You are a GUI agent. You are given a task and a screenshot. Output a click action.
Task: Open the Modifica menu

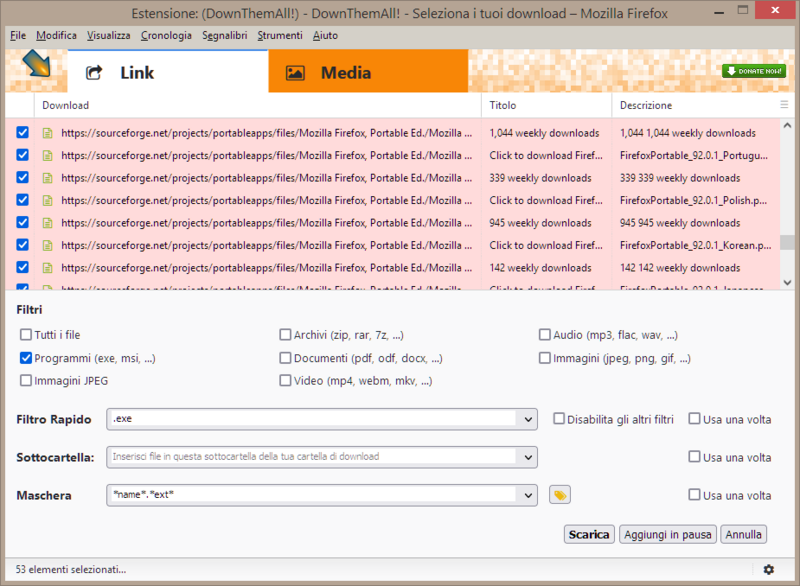tap(56, 35)
